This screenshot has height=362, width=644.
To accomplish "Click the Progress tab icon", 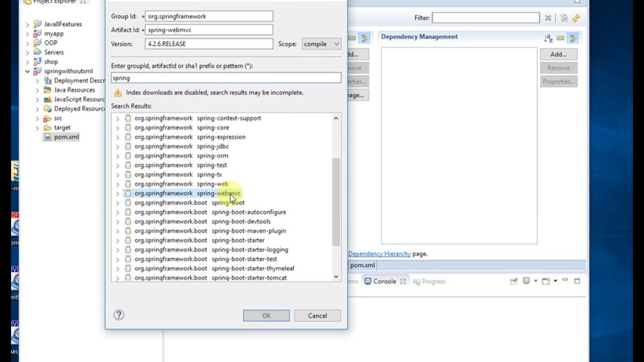I will click(417, 282).
